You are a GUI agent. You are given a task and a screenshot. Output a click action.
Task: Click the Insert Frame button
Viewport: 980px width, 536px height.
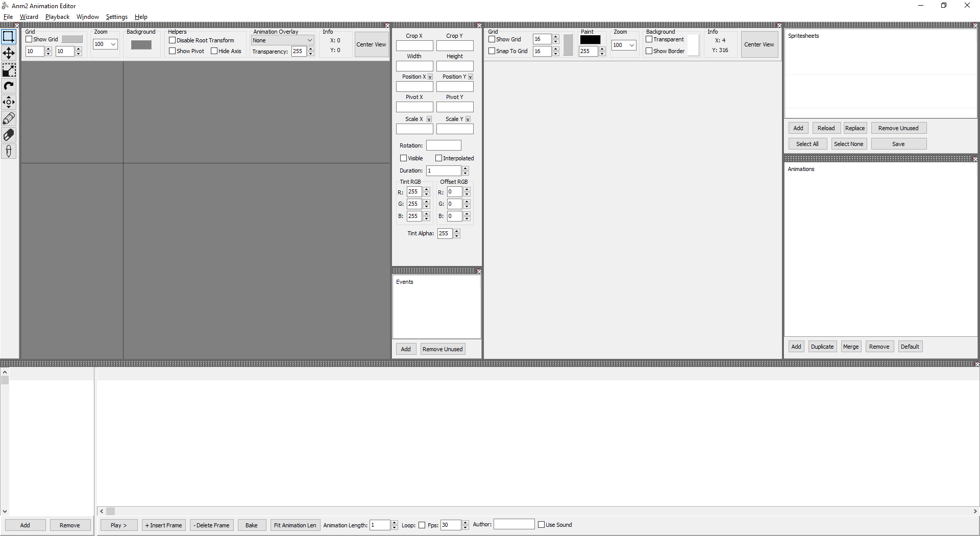[164, 525]
